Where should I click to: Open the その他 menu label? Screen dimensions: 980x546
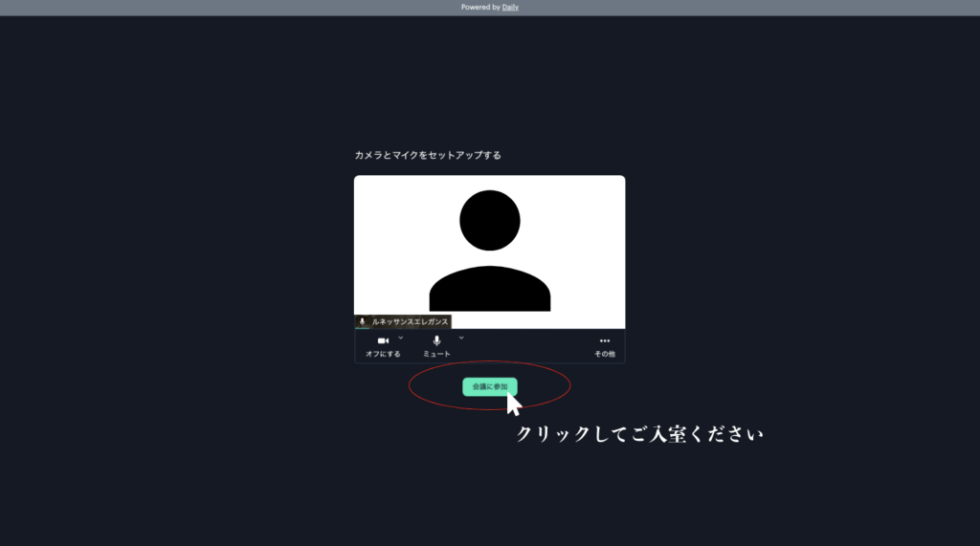(605, 354)
